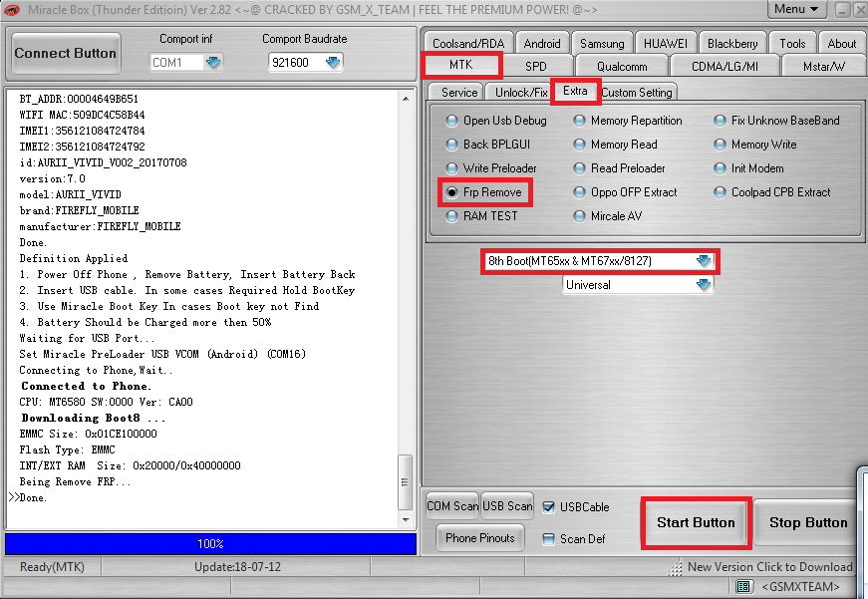Image resolution: width=868 pixels, height=599 pixels.
Task: Click the New Version Click to Download link
Action: coord(769,567)
